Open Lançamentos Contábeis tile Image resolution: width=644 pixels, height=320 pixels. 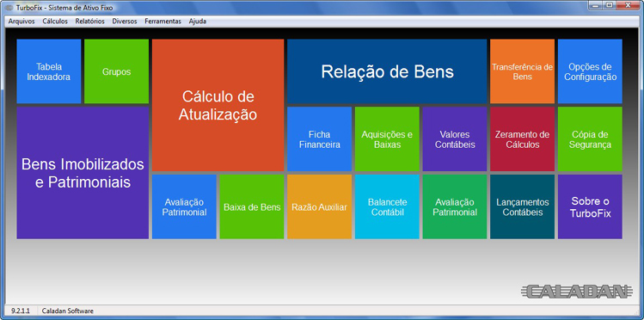523,206
